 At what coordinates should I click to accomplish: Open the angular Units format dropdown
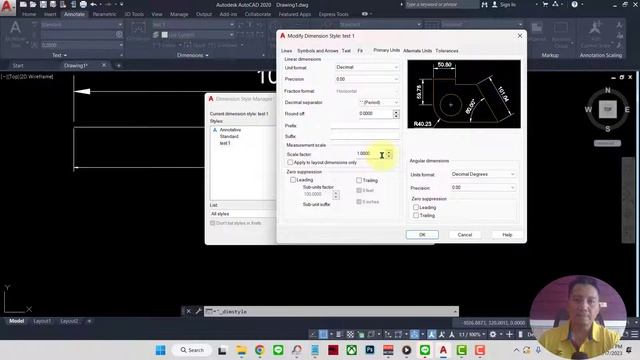click(483, 174)
